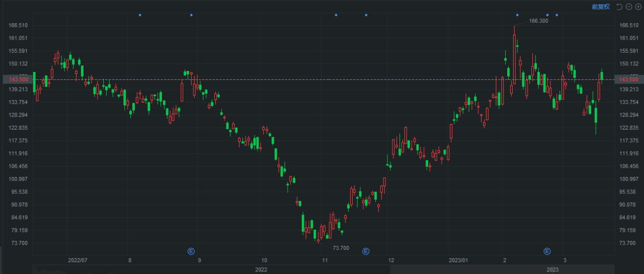Click the 2022/07 date label on time axis

click(77, 260)
